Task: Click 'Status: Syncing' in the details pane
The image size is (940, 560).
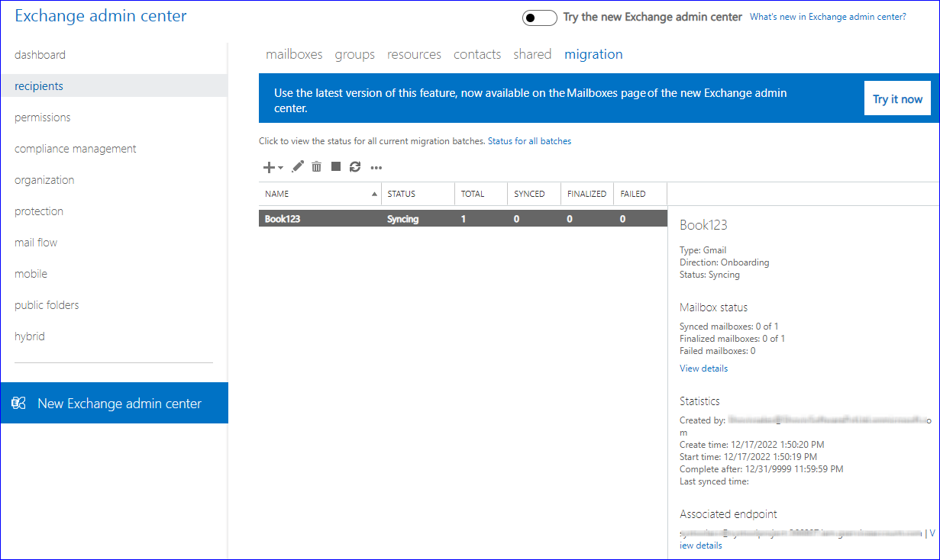Action: [x=709, y=275]
